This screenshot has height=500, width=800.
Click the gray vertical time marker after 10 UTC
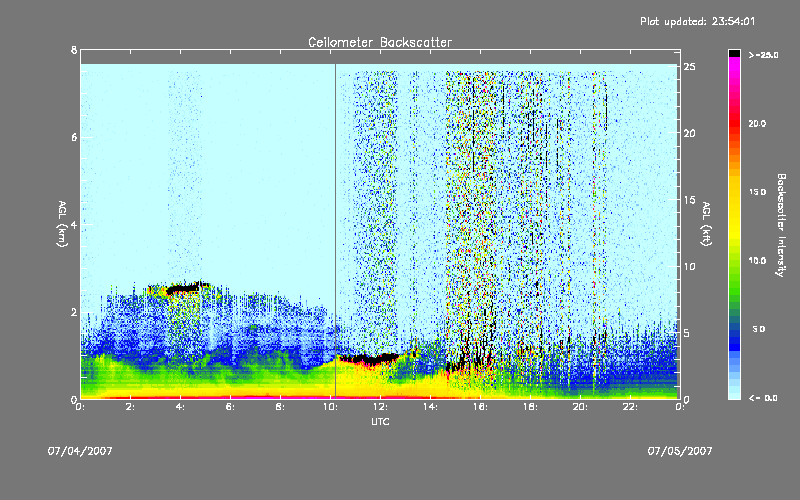point(335,231)
